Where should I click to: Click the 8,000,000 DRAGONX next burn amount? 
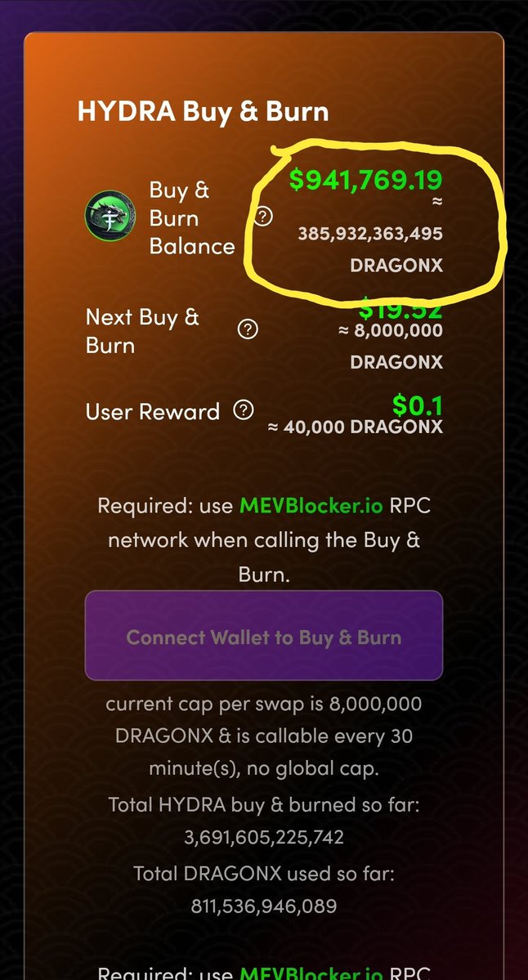(391, 346)
